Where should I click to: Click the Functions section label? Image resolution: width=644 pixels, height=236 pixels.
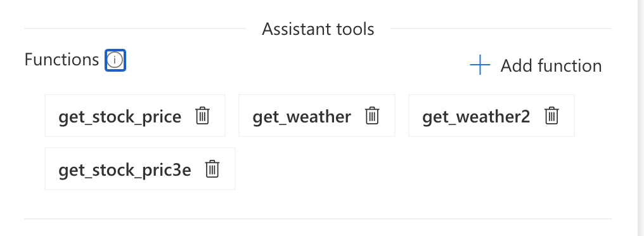pyautogui.click(x=61, y=60)
